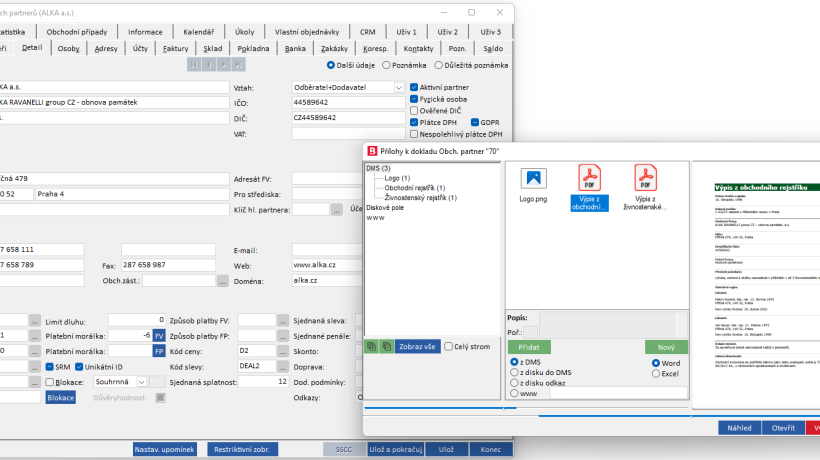Go to next record with navigation arrow
Viewport: 820px width, 460px height.
click(225, 65)
